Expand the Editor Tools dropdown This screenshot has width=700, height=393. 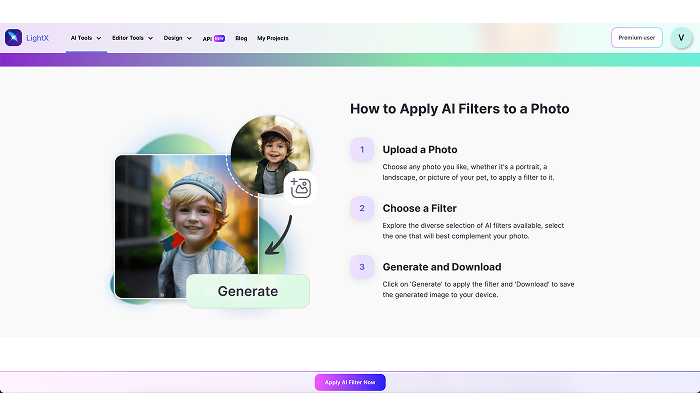[132, 38]
